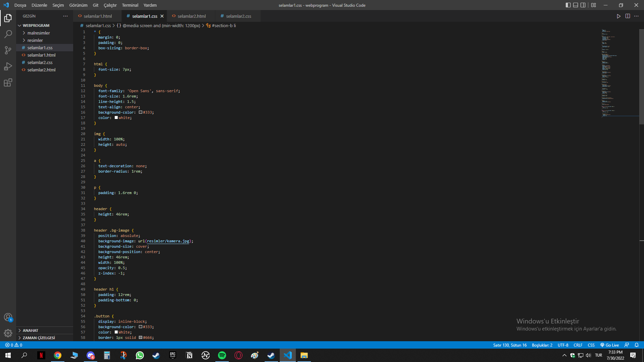Open the Dosya menu
Screen dimensions: 644x362
(x=20, y=5)
